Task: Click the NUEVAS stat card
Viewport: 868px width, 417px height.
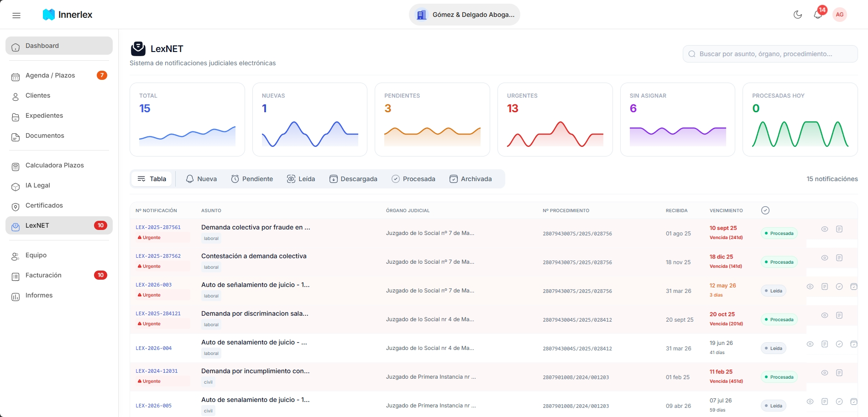Action: coord(310,120)
